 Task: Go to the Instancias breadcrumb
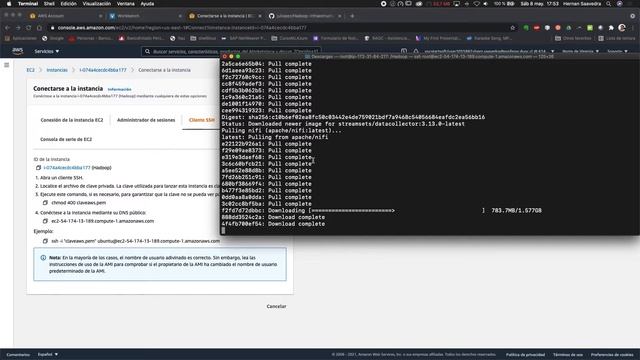click(57, 70)
